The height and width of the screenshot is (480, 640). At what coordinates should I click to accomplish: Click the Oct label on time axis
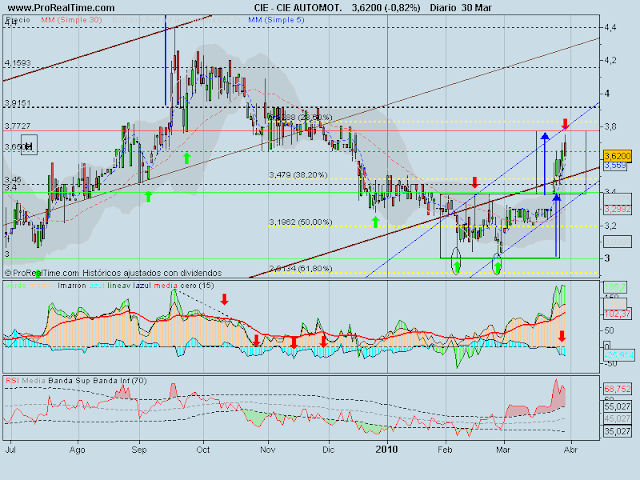pyautogui.click(x=203, y=450)
